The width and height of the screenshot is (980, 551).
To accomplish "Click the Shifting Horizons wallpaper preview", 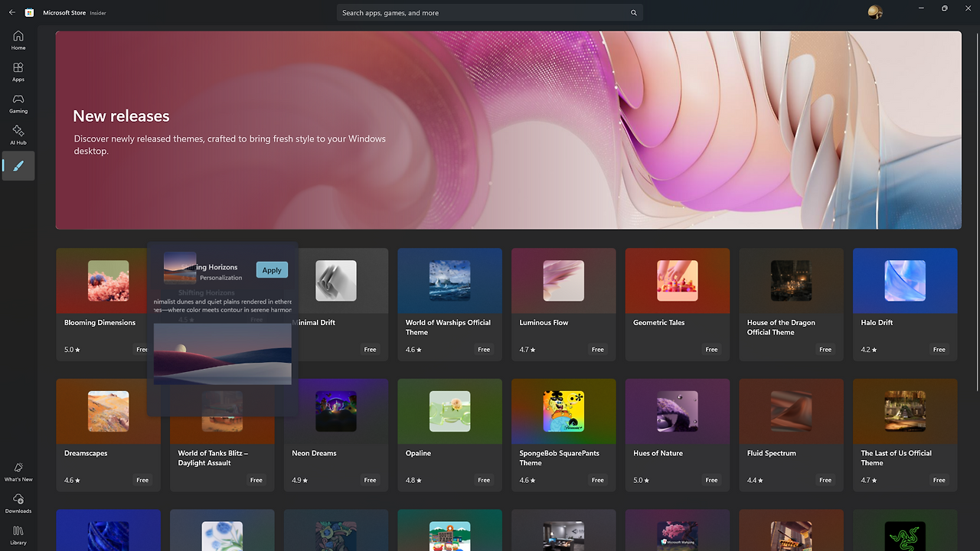I will click(x=221, y=353).
